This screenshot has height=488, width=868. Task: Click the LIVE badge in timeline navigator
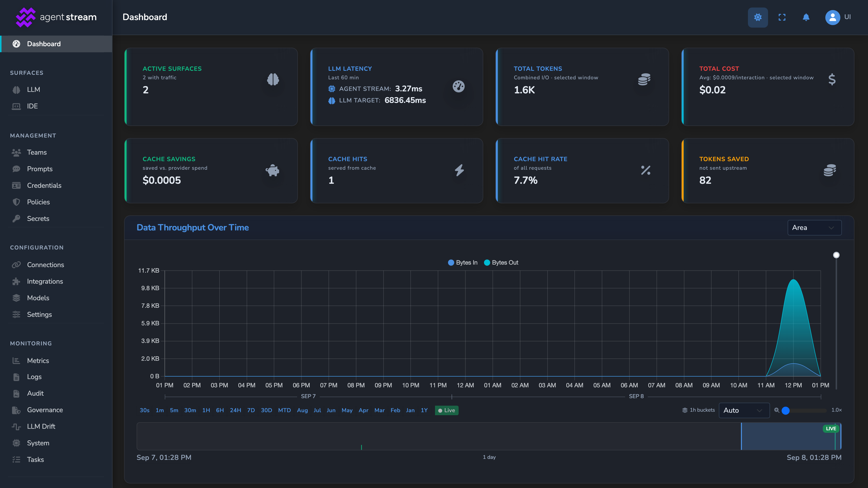pos(831,429)
